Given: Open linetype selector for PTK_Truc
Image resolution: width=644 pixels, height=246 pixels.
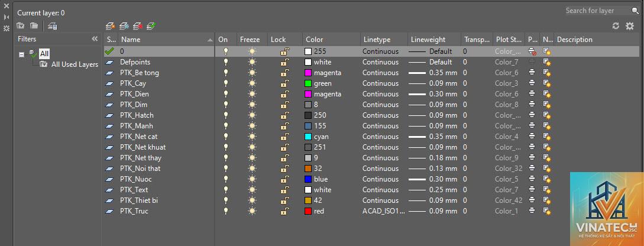Looking at the screenshot, I should [383, 211].
